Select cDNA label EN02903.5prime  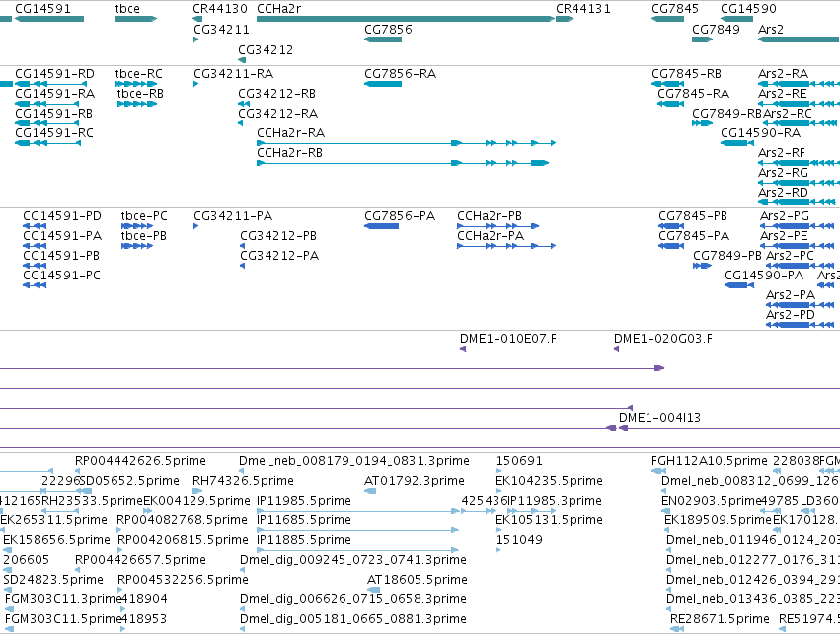point(712,501)
